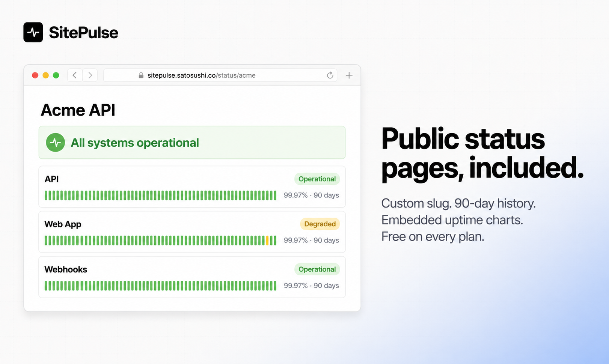Image resolution: width=609 pixels, height=364 pixels.
Task: Click the SitePulse brand name text
Action: tap(83, 33)
